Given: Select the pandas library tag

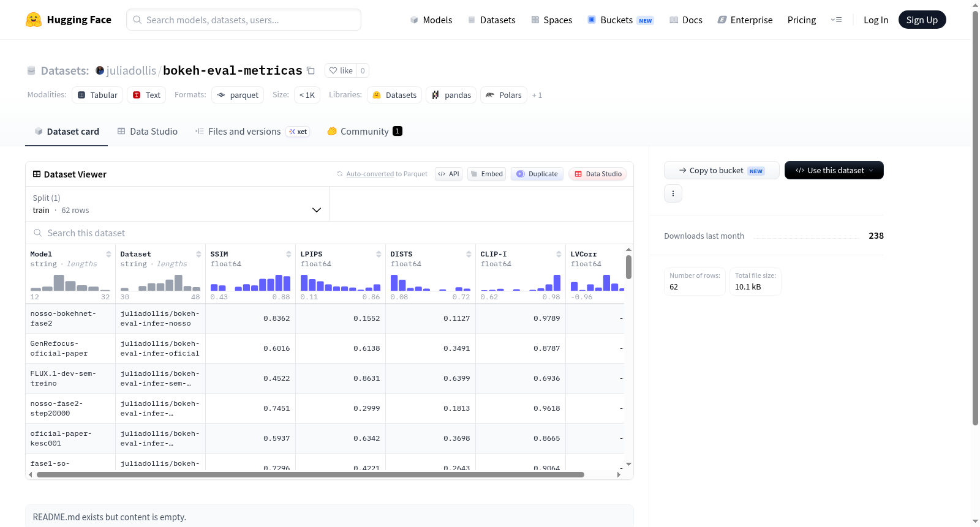Looking at the screenshot, I should tap(451, 95).
